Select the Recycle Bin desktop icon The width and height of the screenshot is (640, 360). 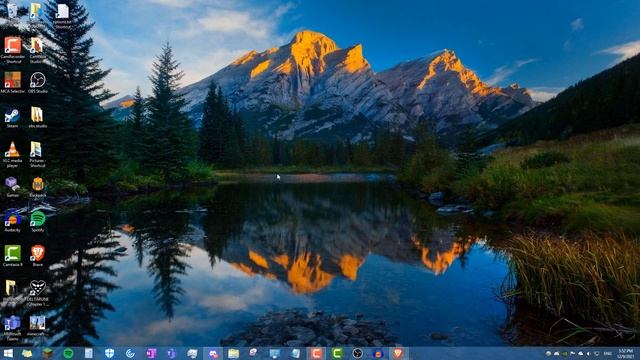(12, 13)
